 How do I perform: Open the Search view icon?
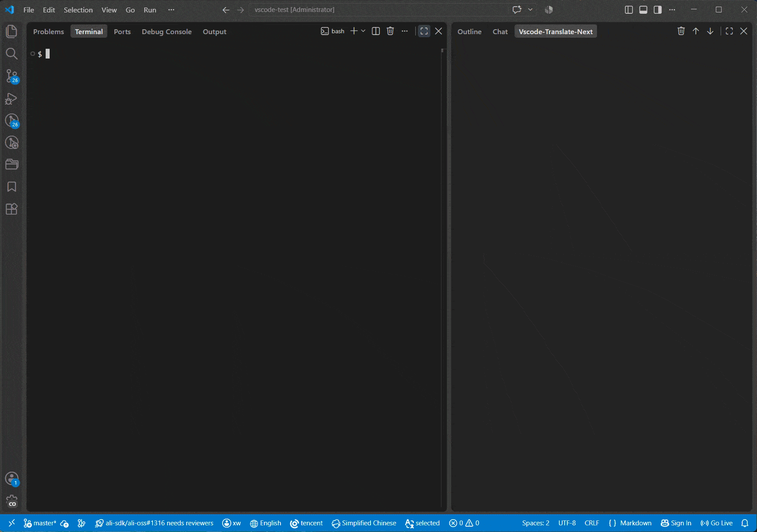tap(12, 54)
